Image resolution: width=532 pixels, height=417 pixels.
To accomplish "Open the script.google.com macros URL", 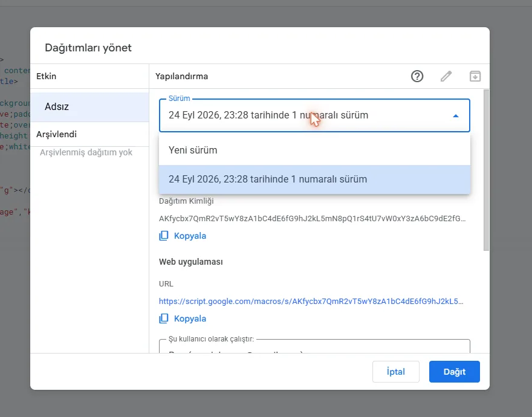I will (x=311, y=302).
